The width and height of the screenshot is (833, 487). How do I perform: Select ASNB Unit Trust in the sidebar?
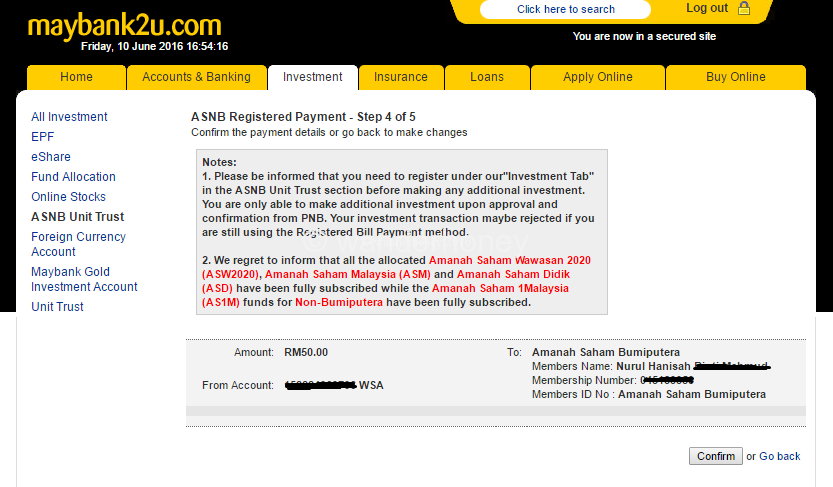point(78,217)
